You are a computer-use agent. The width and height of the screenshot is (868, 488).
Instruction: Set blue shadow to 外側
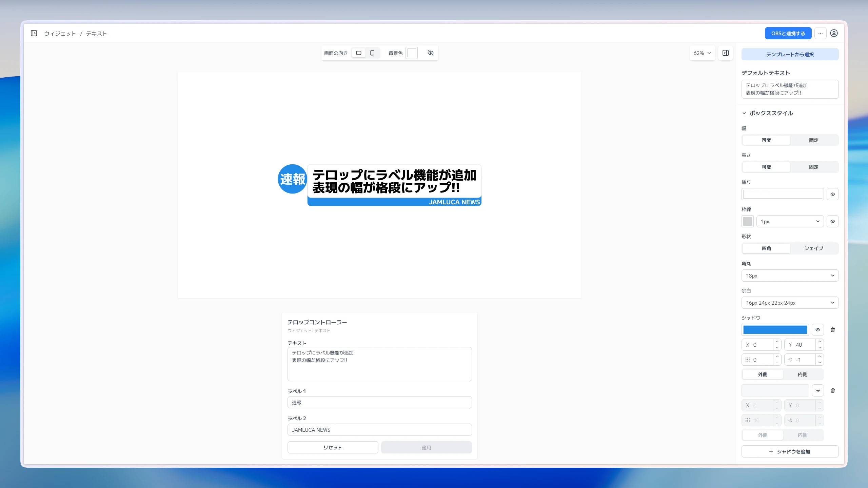pyautogui.click(x=763, y=374)
